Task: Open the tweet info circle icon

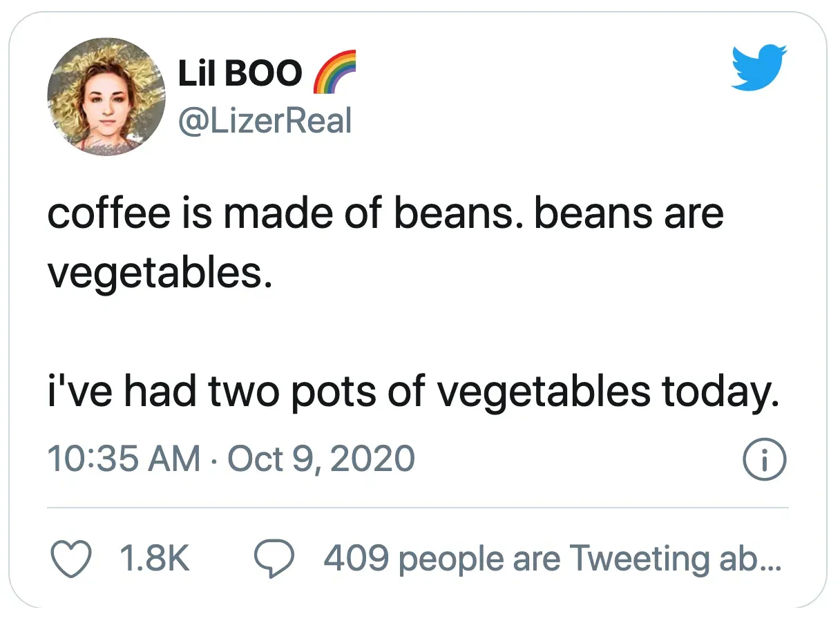Action: [764, 459]
